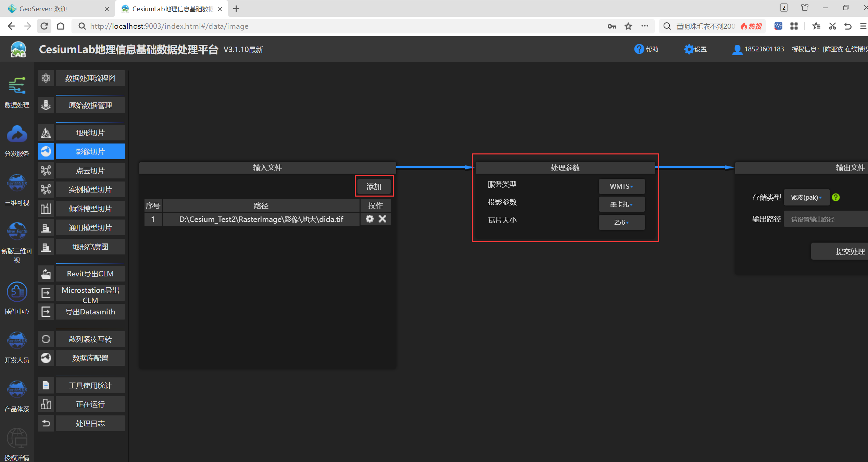This screenshot has width=868, height=462.
Task: Click the browser search box 董明珠毛衣不到200
Action: [x=705, y=26]
